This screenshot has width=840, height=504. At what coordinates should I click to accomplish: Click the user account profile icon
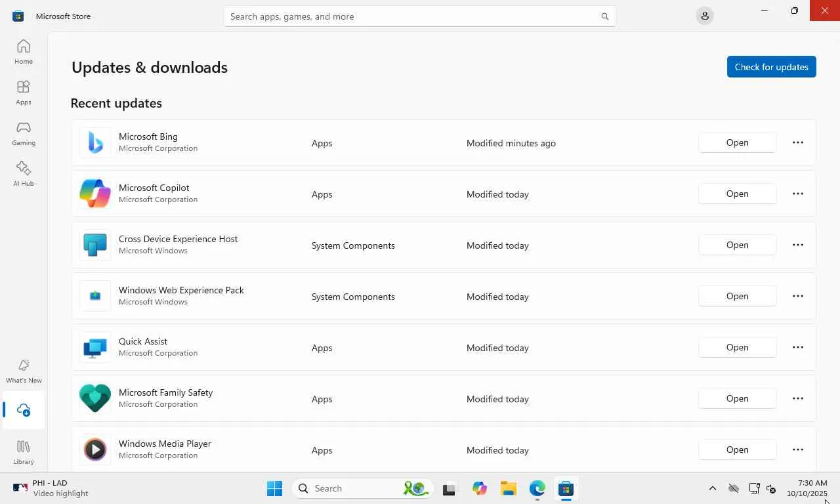(705, 16)
